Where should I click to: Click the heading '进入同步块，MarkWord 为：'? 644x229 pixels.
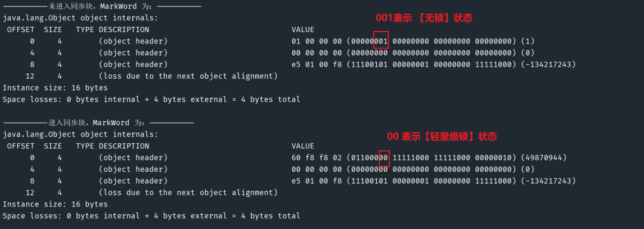click(99, 123)
